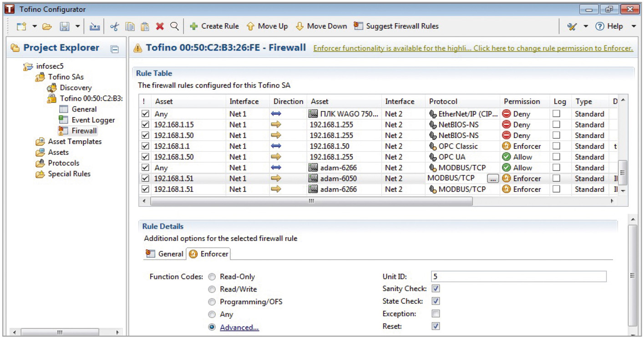The height and width of the screenshot is (338, 644).
Task: Enable the Exception checkbox
Action: point(436,314)
